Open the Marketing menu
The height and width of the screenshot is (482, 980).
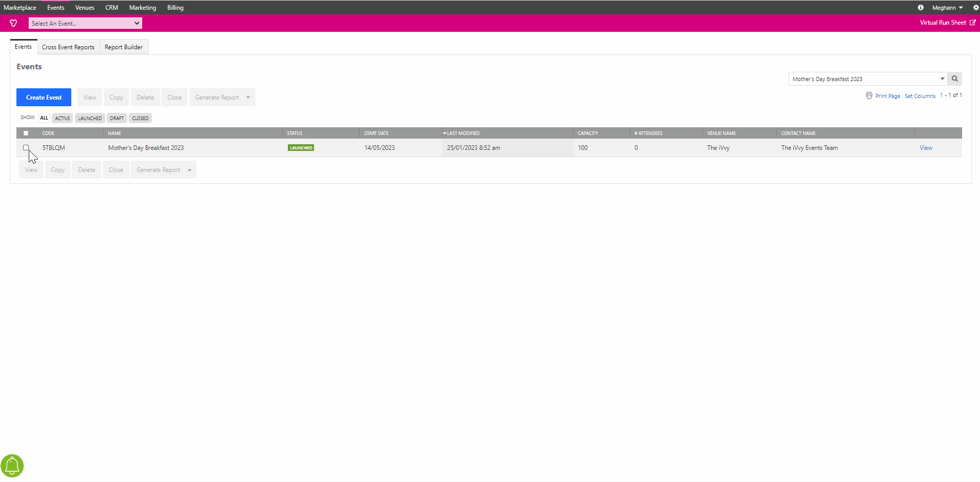[x=143, y=8]
